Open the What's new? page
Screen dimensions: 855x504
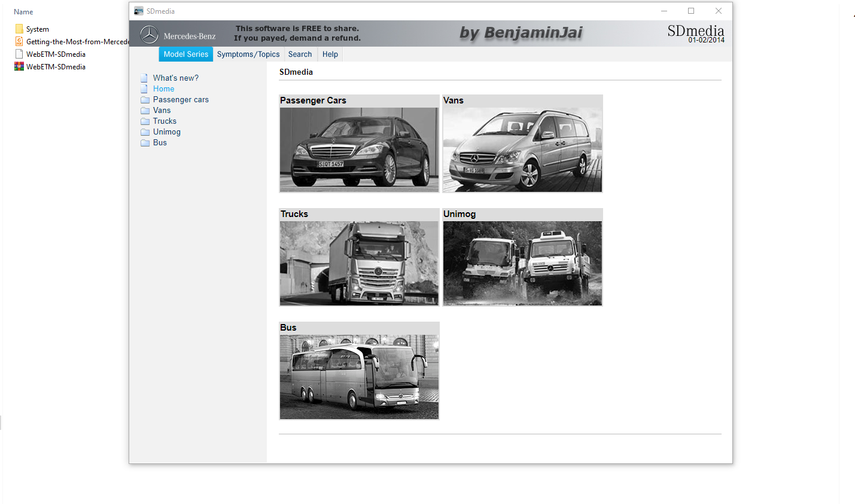[x=176, y=78]
